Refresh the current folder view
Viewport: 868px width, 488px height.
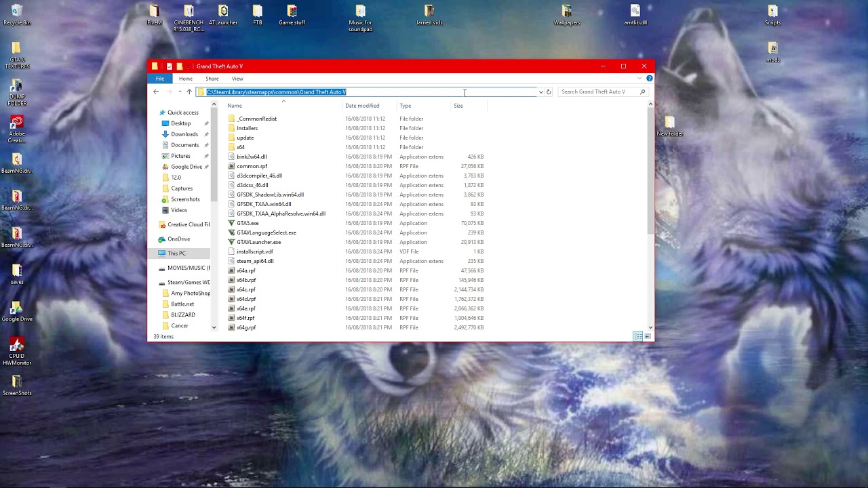tap(549, 91)
